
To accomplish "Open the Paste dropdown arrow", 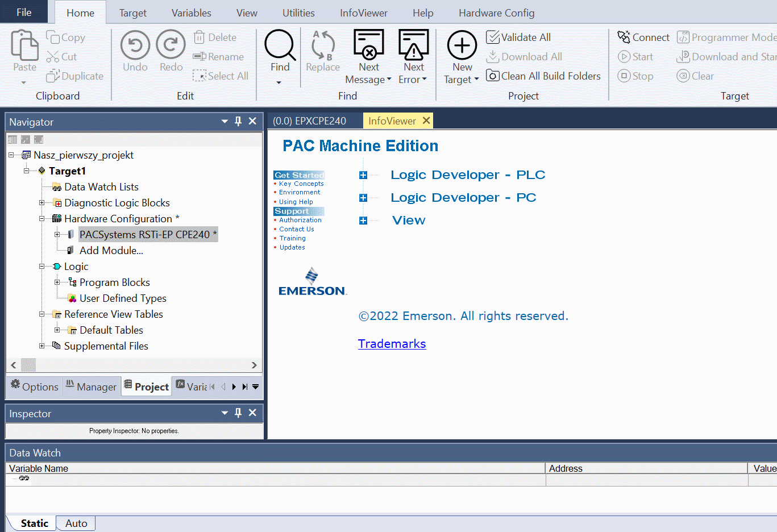I will 24,82.
